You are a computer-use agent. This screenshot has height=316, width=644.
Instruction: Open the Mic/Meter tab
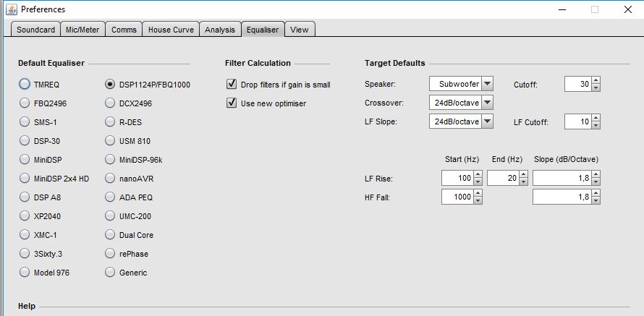point(82,30)
